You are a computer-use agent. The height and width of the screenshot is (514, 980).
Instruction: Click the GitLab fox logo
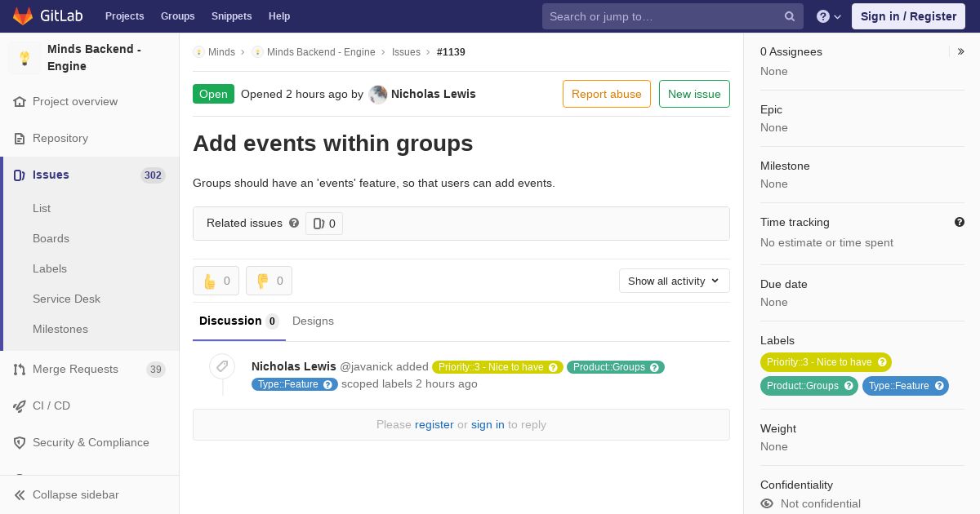coord(23,16)
